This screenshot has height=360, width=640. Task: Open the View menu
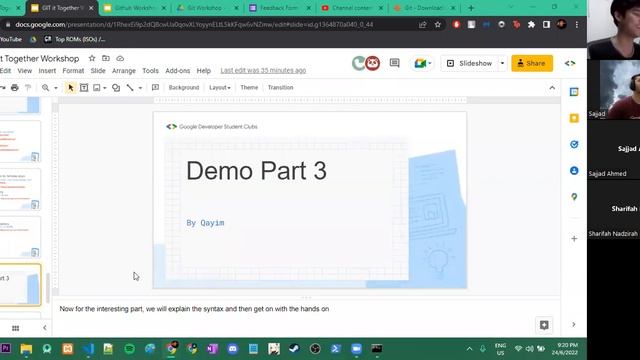[24, 71]
